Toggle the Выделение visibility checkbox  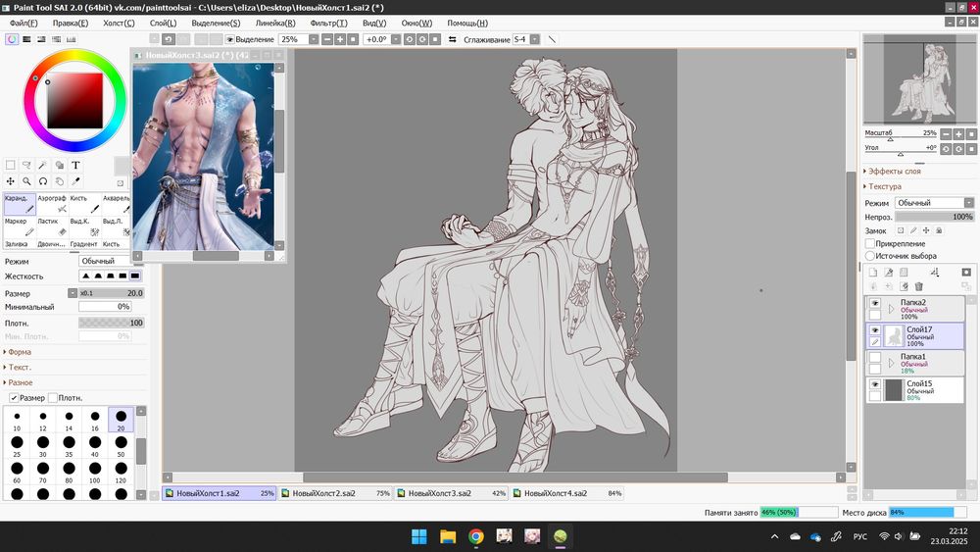tap(230, 39)
